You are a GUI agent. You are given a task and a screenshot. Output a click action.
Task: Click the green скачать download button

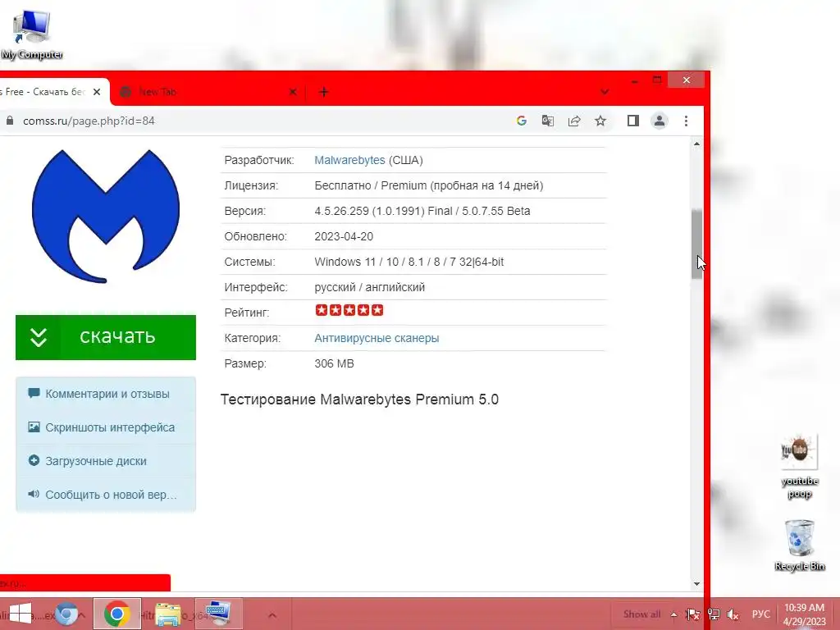(x=106, y=337)
